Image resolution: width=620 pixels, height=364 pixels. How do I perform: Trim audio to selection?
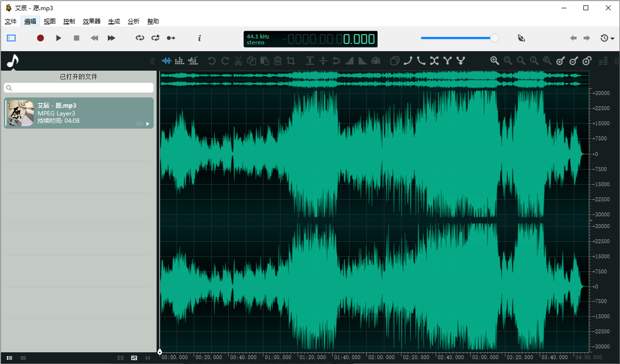pyautogui.click(x=291, y=60)
